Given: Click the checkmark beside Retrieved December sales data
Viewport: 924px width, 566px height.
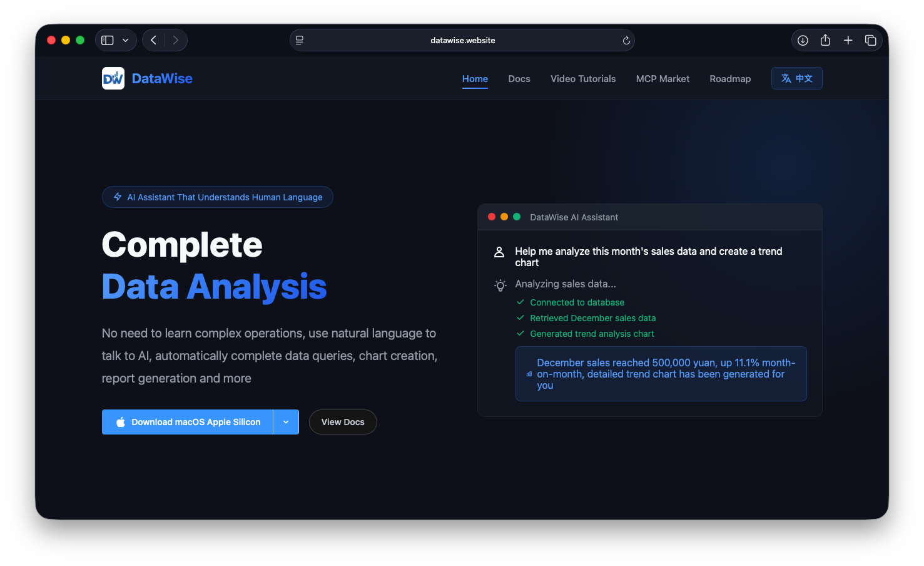Looking at the screenshot, I should point(520,317).
